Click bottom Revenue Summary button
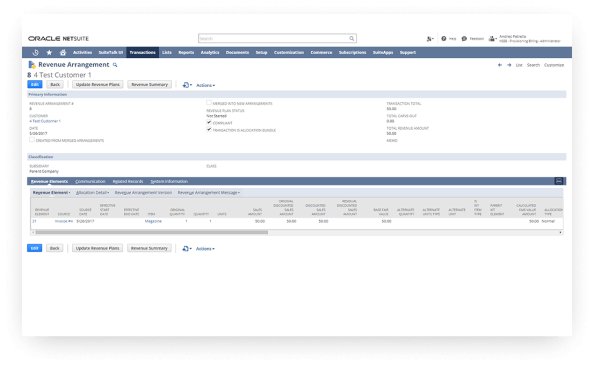594x367 pixels. point(150,248)
